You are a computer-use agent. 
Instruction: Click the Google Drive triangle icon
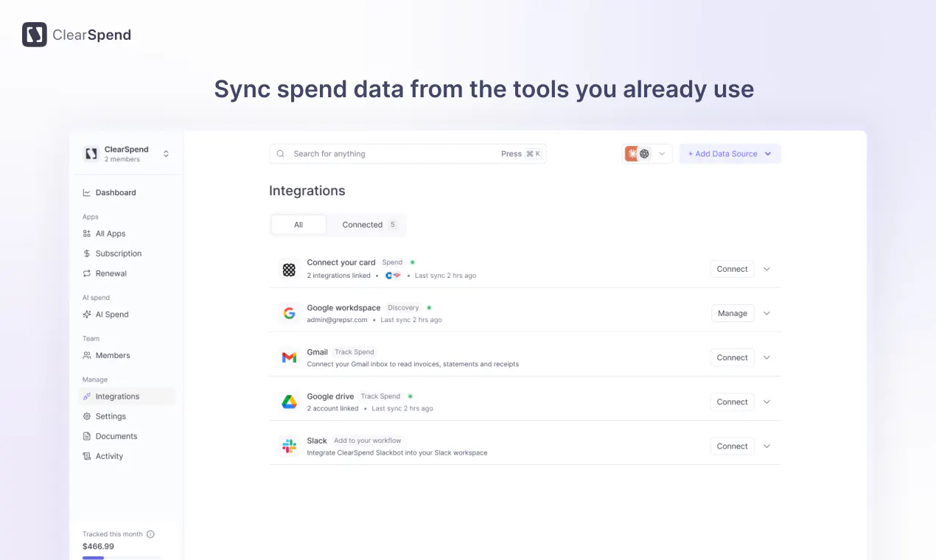[x=289, y=402]
